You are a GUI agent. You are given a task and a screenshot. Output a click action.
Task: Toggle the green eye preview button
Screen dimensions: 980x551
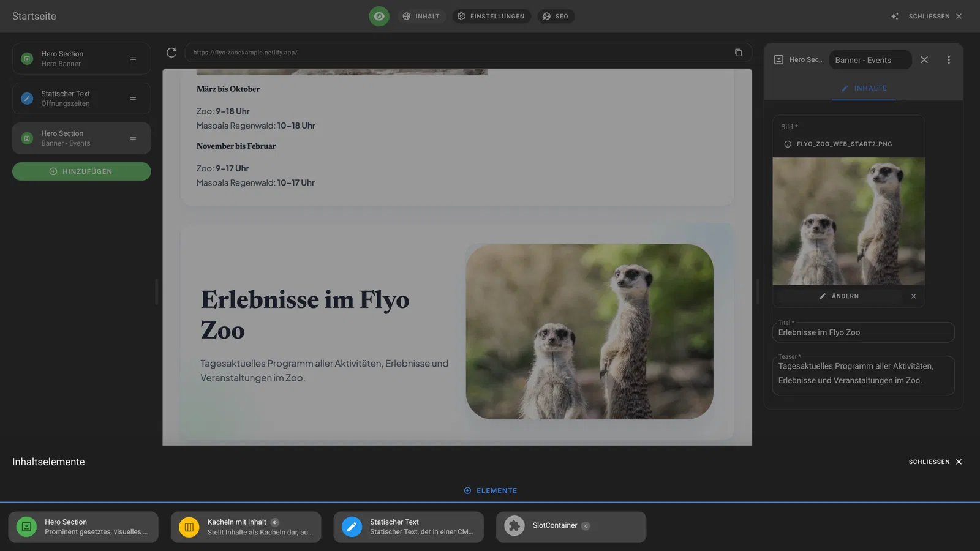tap(379, 17)
